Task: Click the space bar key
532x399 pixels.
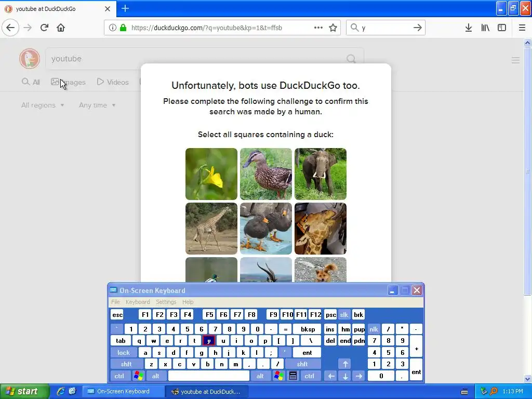Action: [x=209, y=376]
